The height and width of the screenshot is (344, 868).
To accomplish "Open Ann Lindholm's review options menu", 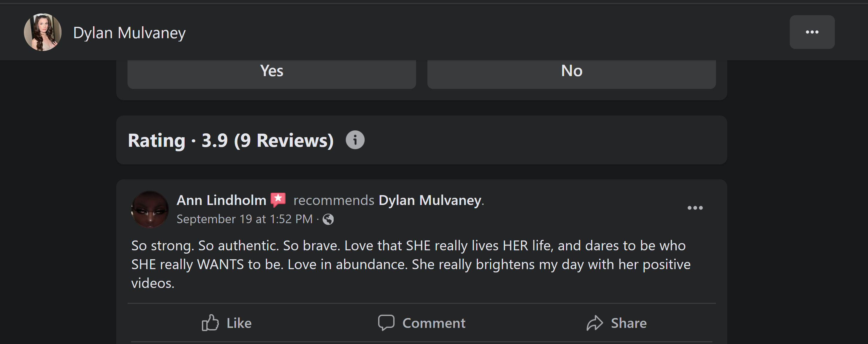I will (695, 208).
